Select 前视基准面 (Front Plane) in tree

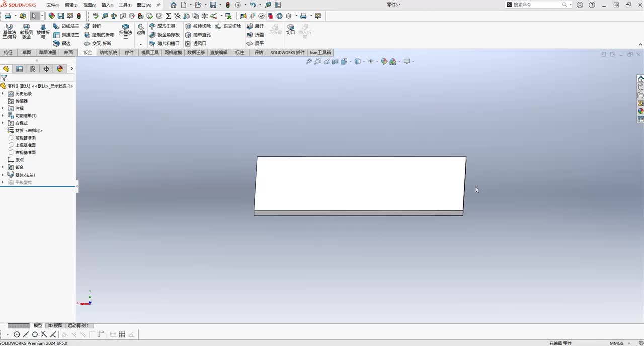(22, 138)
